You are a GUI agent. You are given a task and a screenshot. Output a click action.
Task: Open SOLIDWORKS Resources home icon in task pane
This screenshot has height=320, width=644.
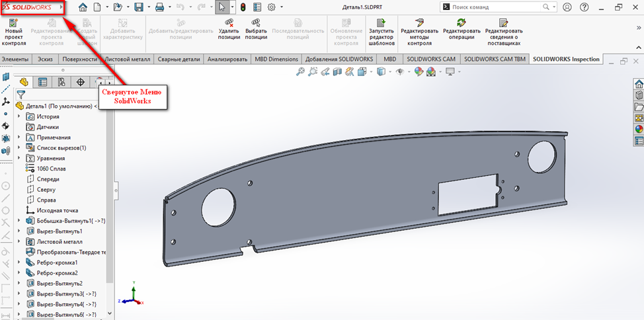click(x=639, y=84)
